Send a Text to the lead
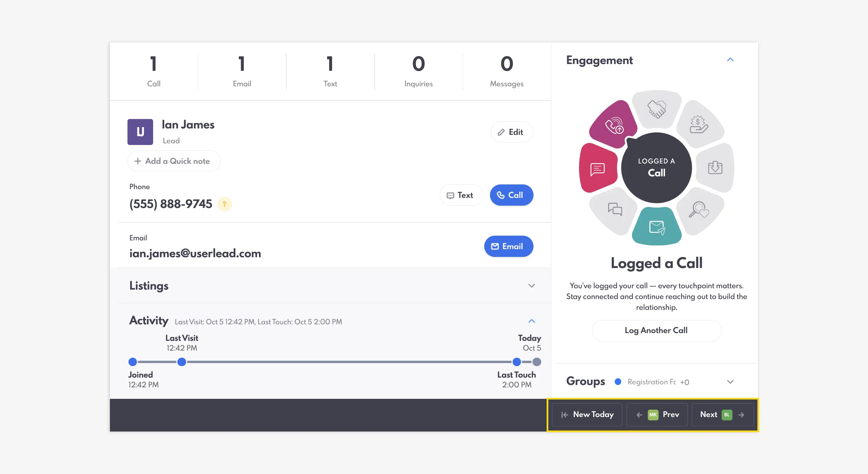 (x=461, y=195)
